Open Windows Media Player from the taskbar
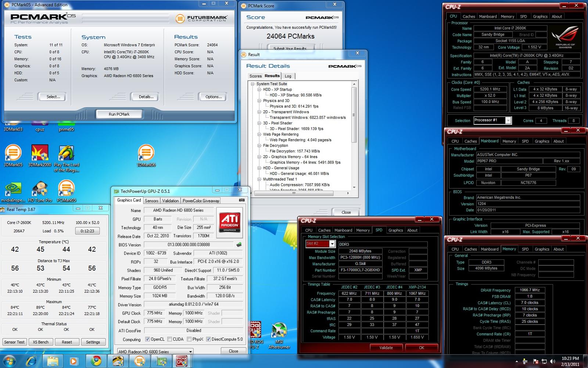588x368 pixels. [73, 361]
